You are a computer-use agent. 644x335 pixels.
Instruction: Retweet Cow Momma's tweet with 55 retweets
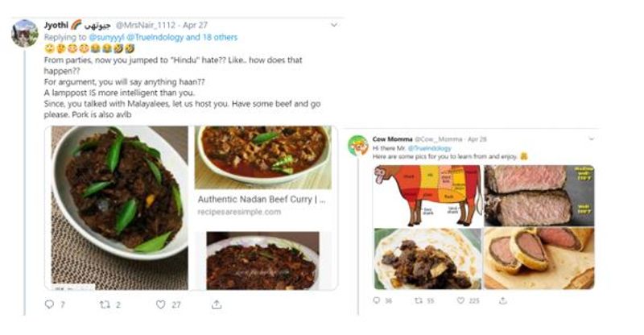pyautogui.click(x=418, y=300)
